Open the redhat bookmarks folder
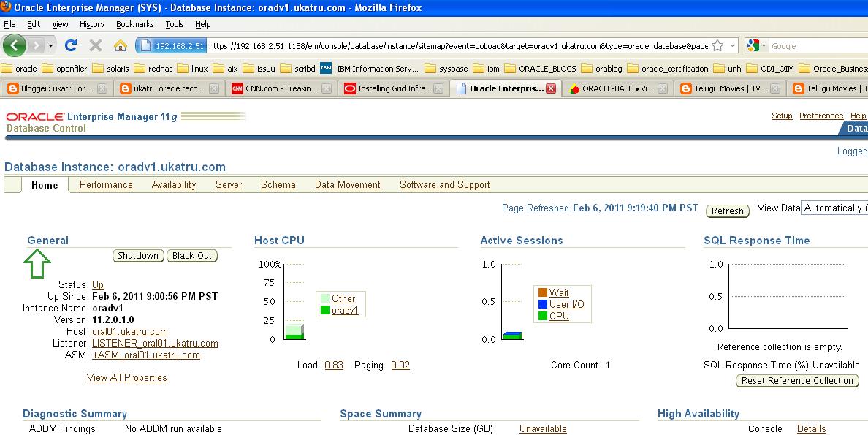Image resolution: width=868 pixels, height=435 pixels. point(153,69)
